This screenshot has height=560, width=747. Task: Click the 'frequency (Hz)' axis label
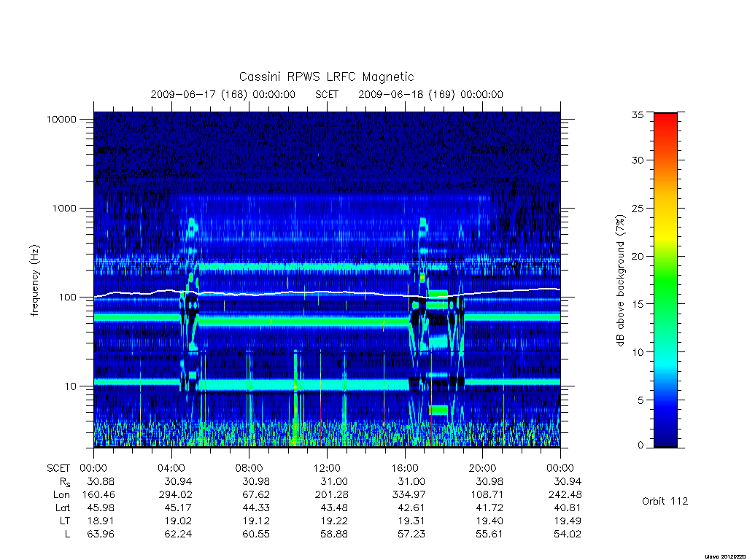pyautogui.click(x=35, y=281)
